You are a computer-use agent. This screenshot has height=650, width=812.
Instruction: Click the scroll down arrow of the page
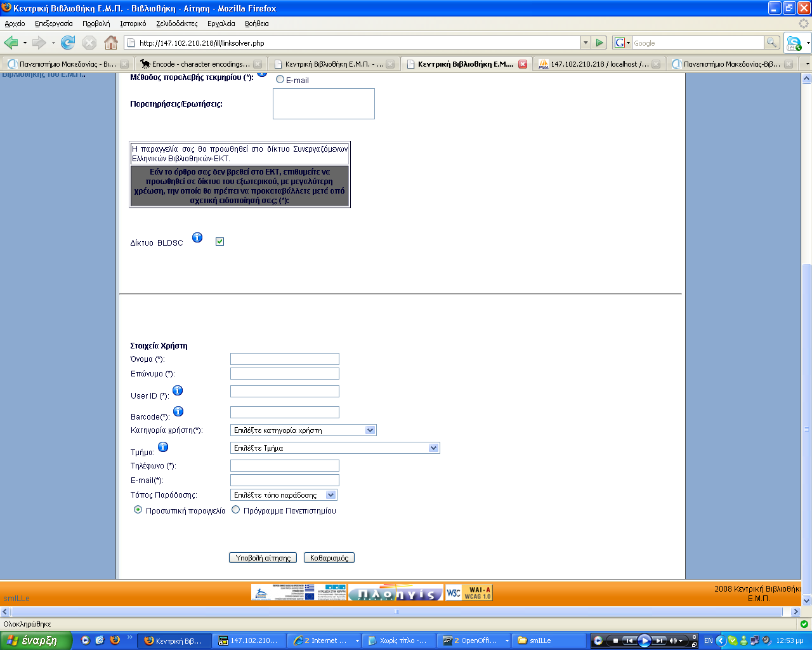click(807, 600)
